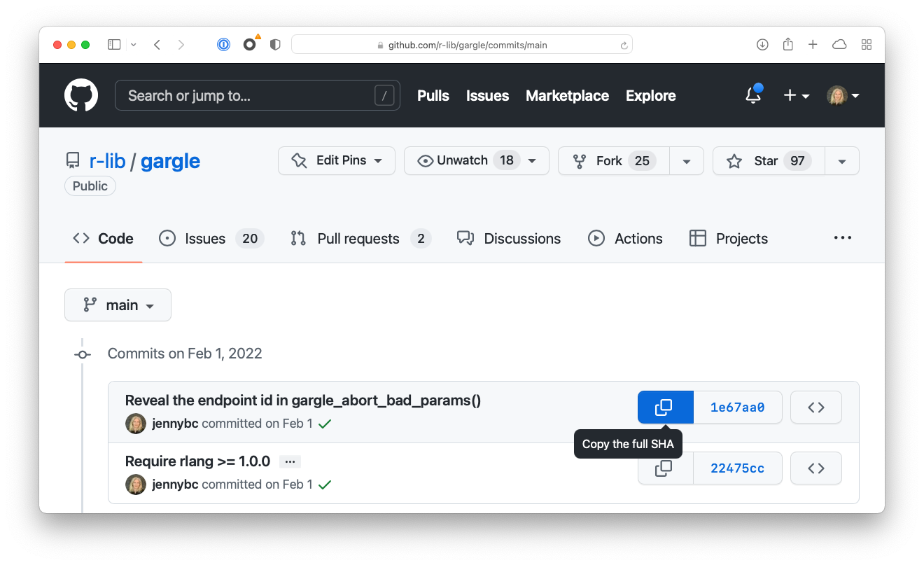Click the 'Search or jump to' field
Image resolution: width=924 pixels, height=565 pixels.
coord(258,95)
